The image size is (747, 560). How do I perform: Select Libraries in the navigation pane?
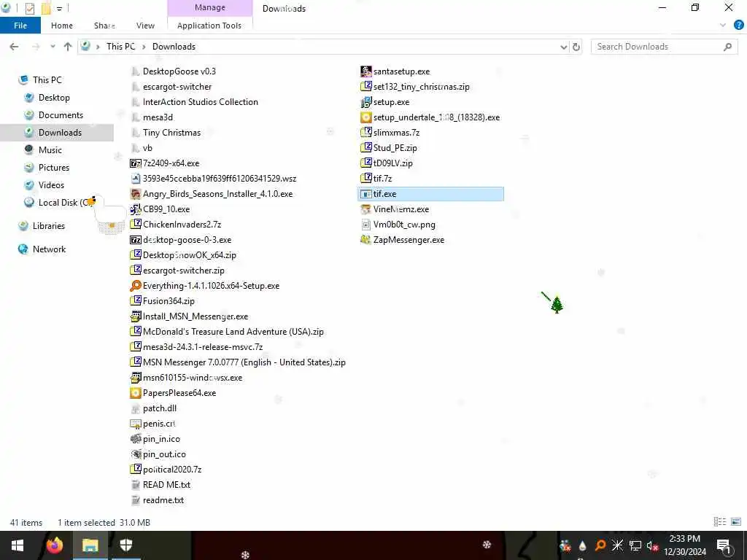49,226
